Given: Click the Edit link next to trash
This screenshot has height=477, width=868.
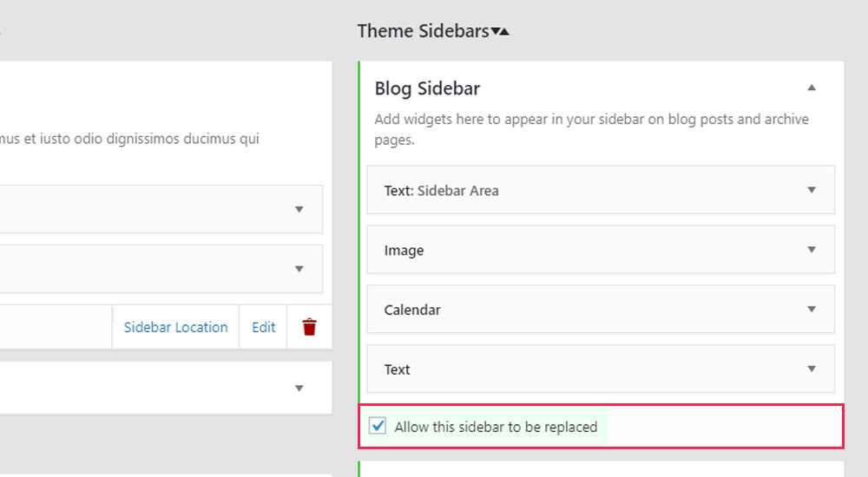Looking at the screenshot, I should click(x=264, y=327).
